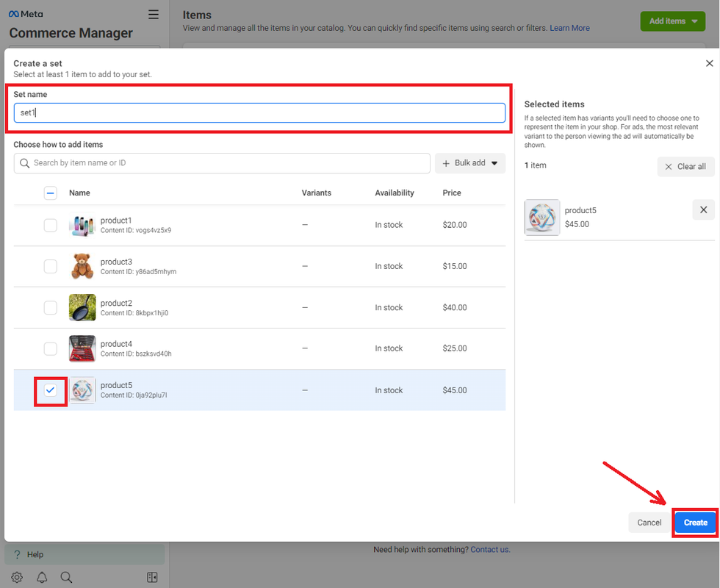The width and height of the screenshot is (720, 588).
Task: Open the Contact us link
Action: (490, 550)
